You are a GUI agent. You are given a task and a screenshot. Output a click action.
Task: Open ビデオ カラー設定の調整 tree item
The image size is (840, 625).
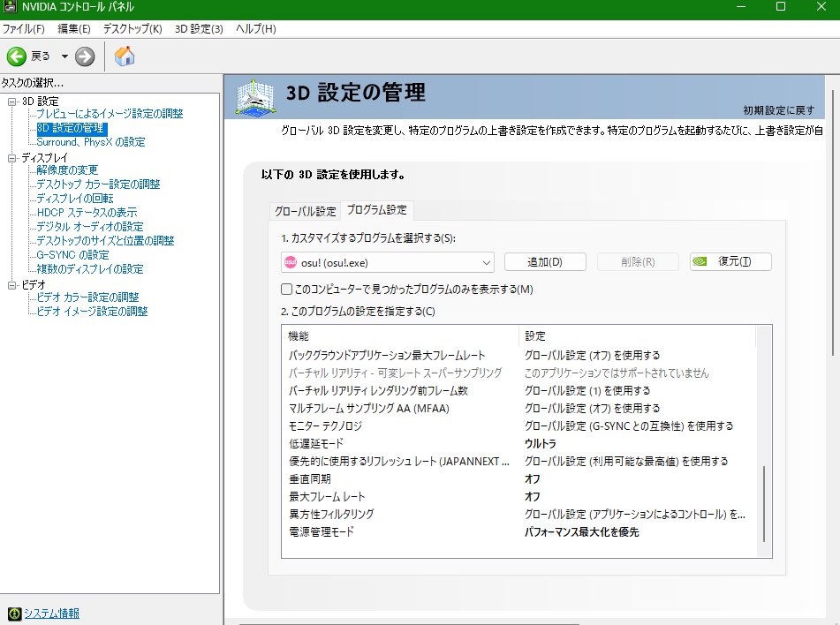pos(87,297)
